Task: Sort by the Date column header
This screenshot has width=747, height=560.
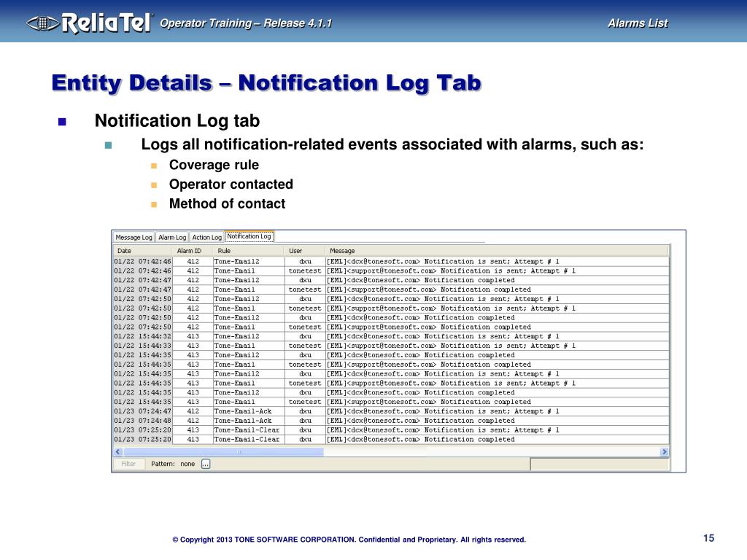Action: click(x=142, y=251)
